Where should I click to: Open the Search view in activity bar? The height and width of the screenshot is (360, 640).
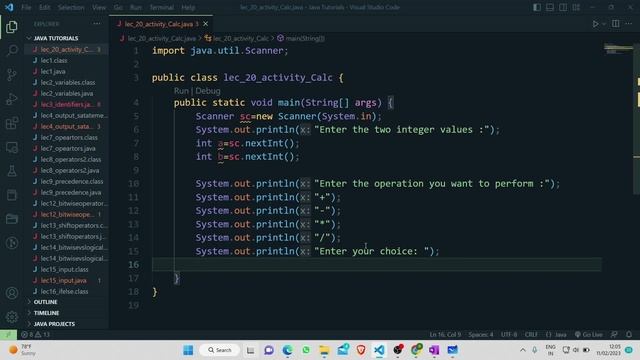tap(12, 51)
